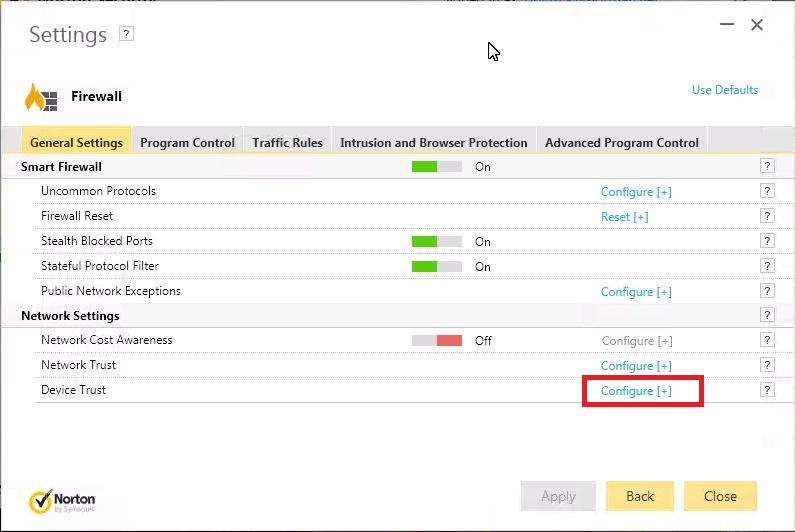This screenshot has width=795, height=532.
Task: Show help for Stealth Blocked Ports
Action: point(767,241)
